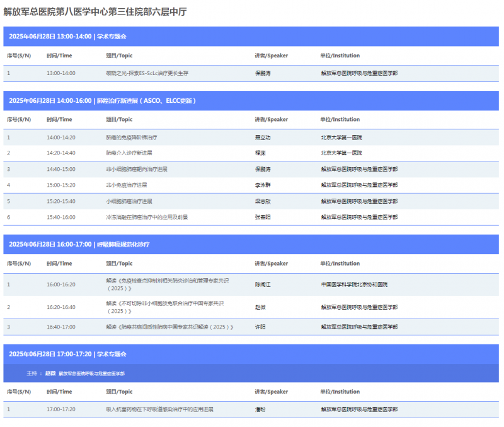Select the topic 解读《不可切除非小细胞放免联合治疗中国专家共识》

165,308
